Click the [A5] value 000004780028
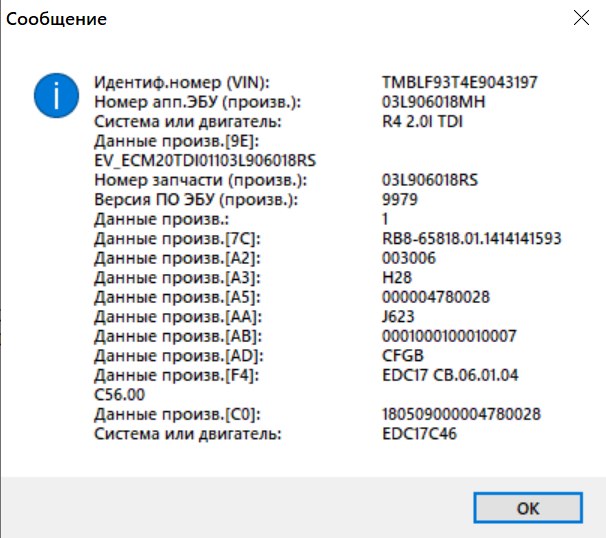 pyautogui.click(x=436, y=297)
